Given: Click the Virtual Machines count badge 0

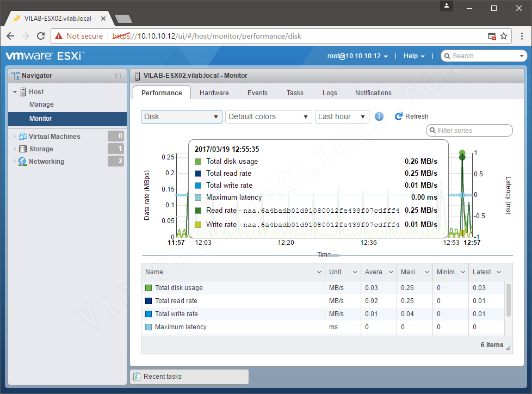Looking at the screenshot, I should click(x=116, y=136).
